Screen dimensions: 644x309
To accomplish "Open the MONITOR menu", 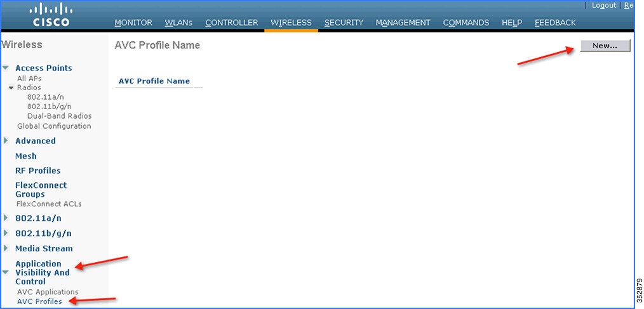I will [133, 23].
